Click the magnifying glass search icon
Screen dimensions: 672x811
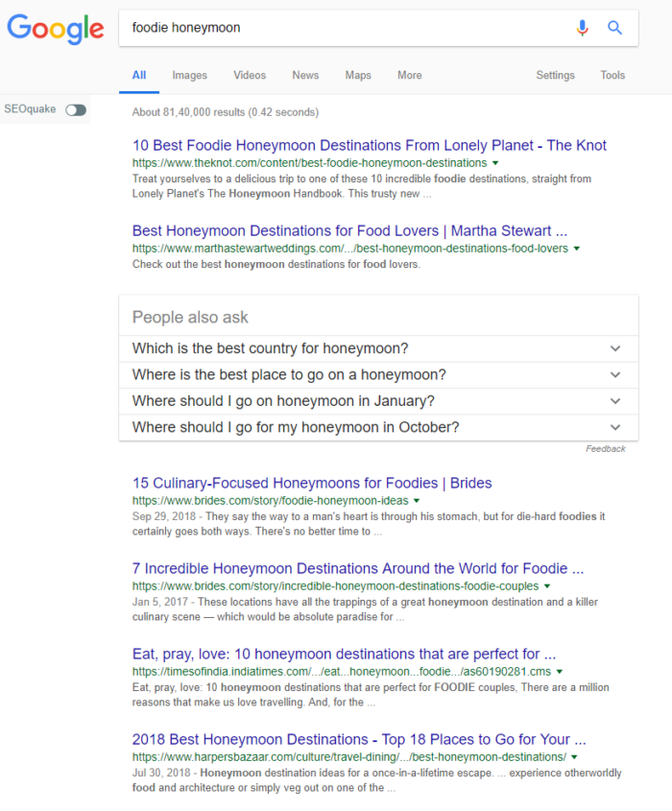pos(614,28)
